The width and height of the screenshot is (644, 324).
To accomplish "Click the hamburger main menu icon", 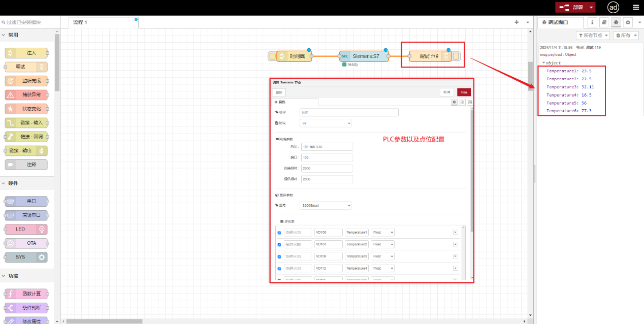I will point(636,7).
